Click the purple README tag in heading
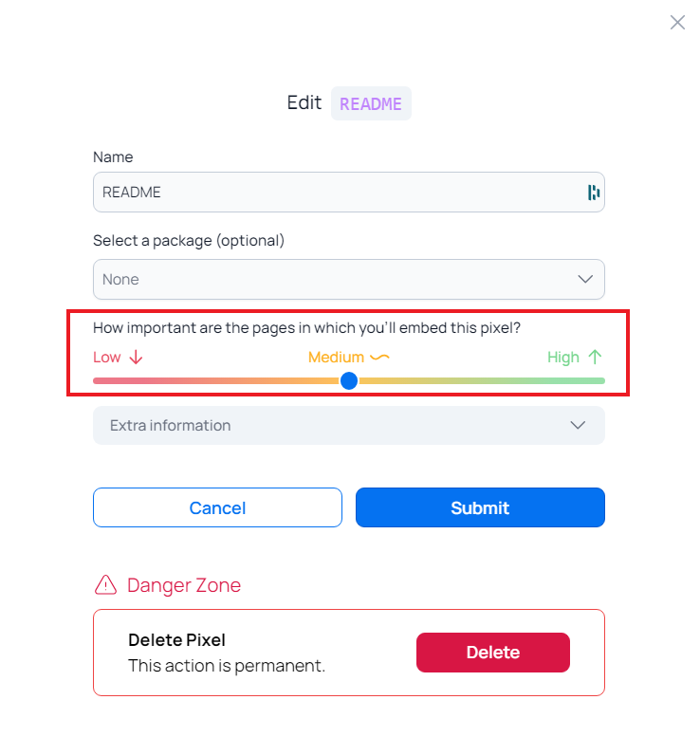This screenshot has width=700, height=755. pos(371,104)
